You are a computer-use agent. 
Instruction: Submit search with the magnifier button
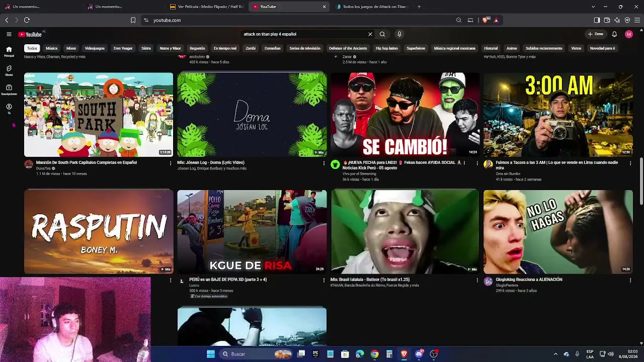click(382, 34)
